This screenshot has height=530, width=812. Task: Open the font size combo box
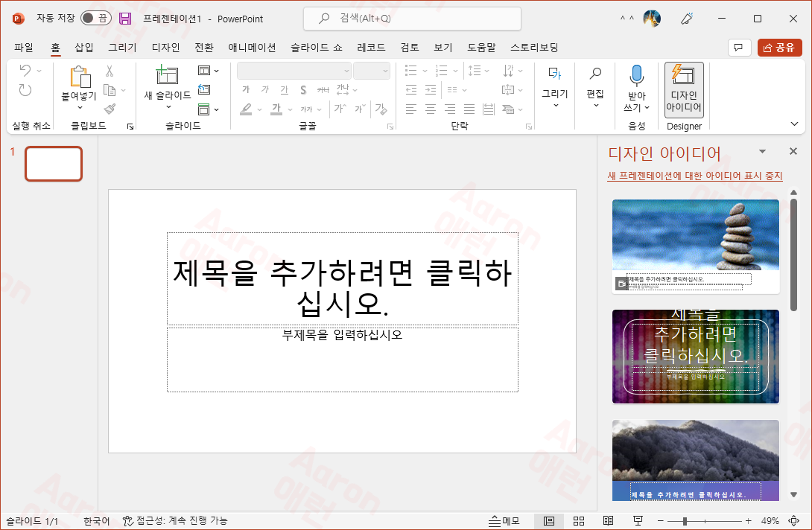coord(372,71)
